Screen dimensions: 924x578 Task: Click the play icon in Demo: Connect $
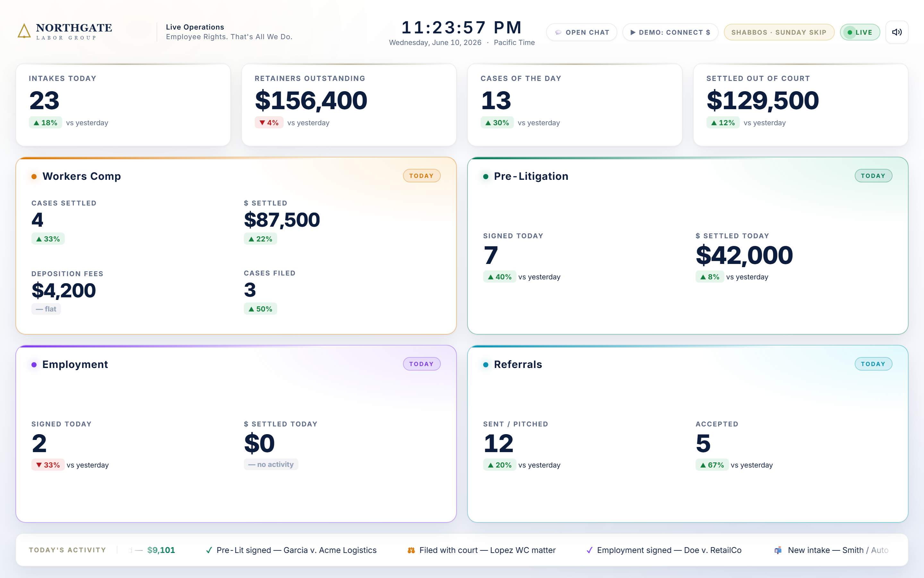[x=633, y=32]
